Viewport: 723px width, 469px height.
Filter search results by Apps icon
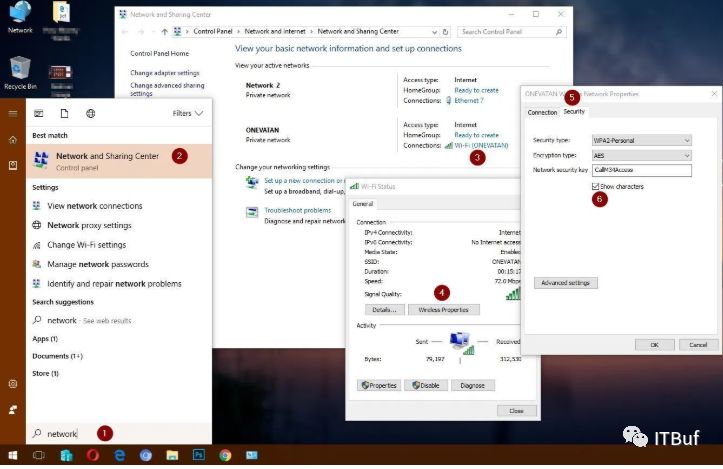coord(39,113)
